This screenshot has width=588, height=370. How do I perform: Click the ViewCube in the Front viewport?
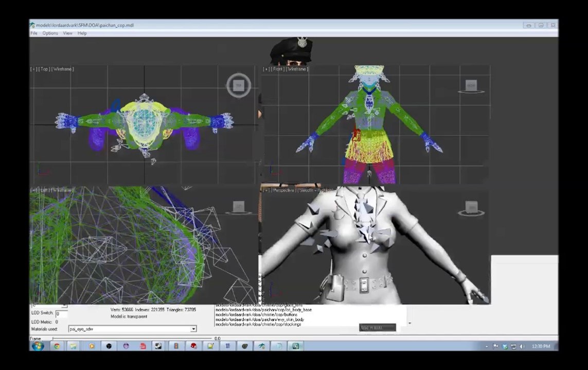tap(471, 86)
